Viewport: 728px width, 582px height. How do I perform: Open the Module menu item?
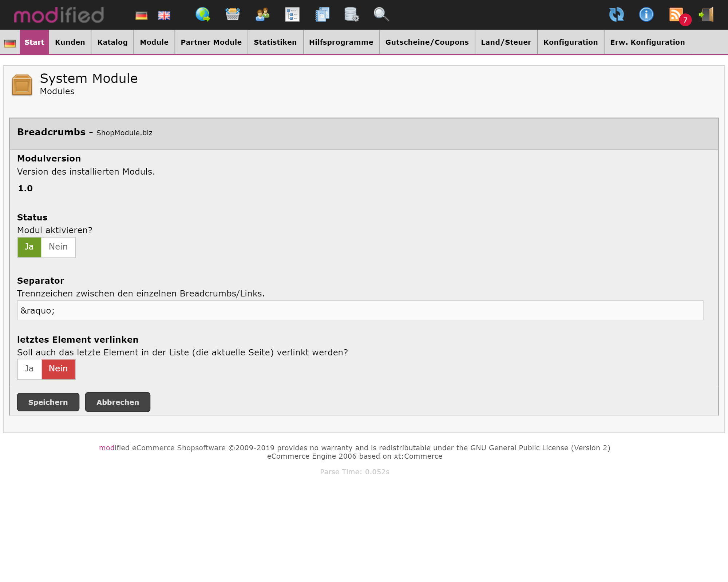[x=154, y=42]
